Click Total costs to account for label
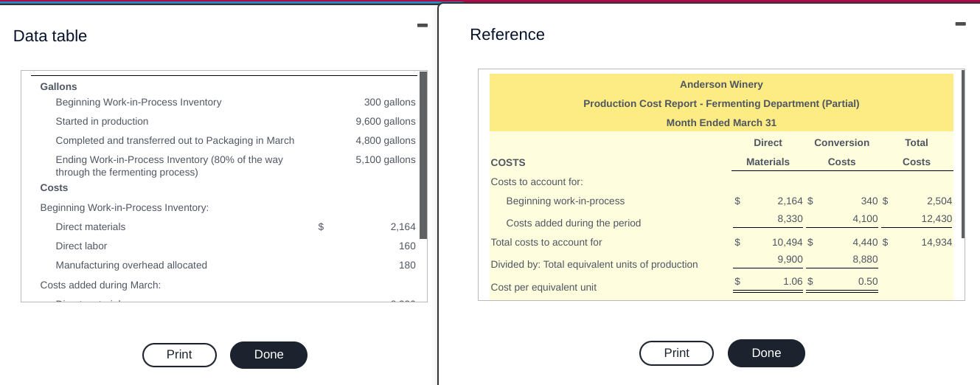The image size is (980, 385). coord(546,242)
